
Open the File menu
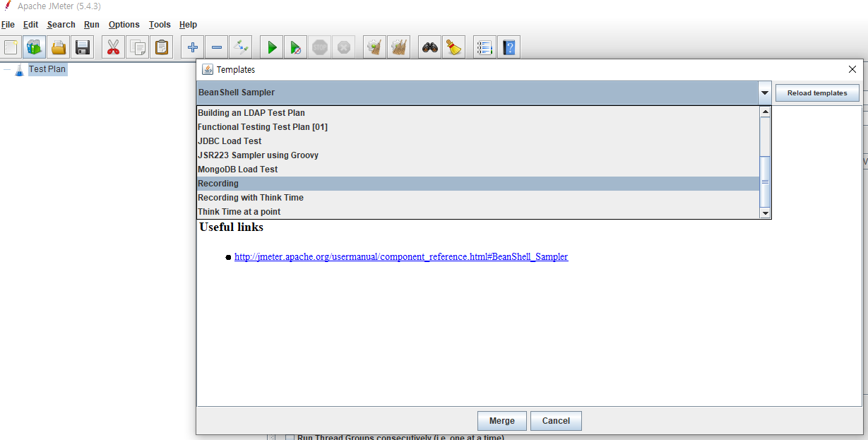pyautogui.click(x=8, y=24)
